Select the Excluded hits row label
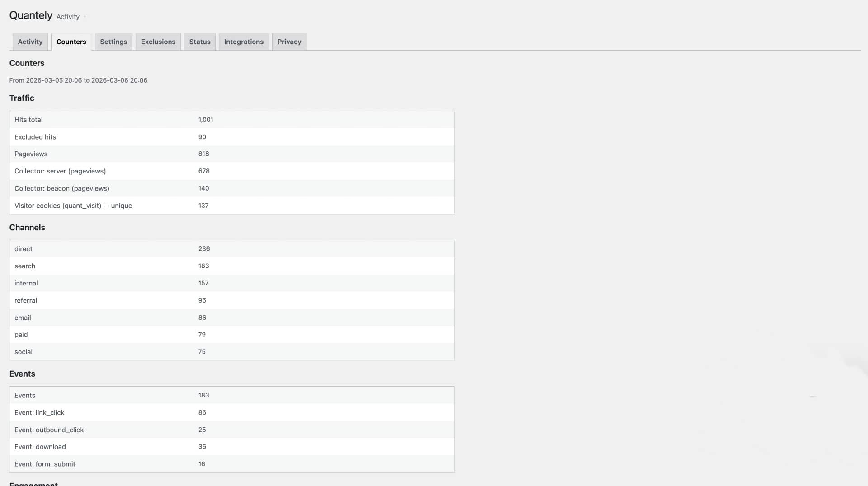 (35, 137)
